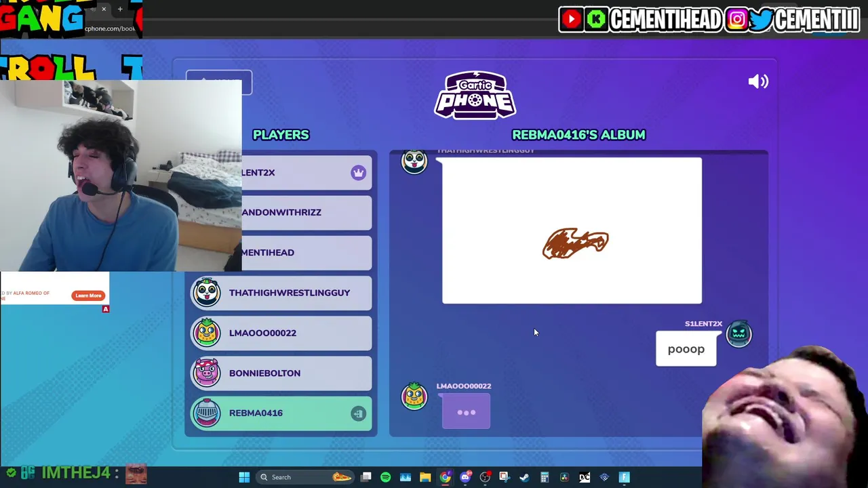Click the typing dots bubble from LMAOOO0022

pos(466,412)
